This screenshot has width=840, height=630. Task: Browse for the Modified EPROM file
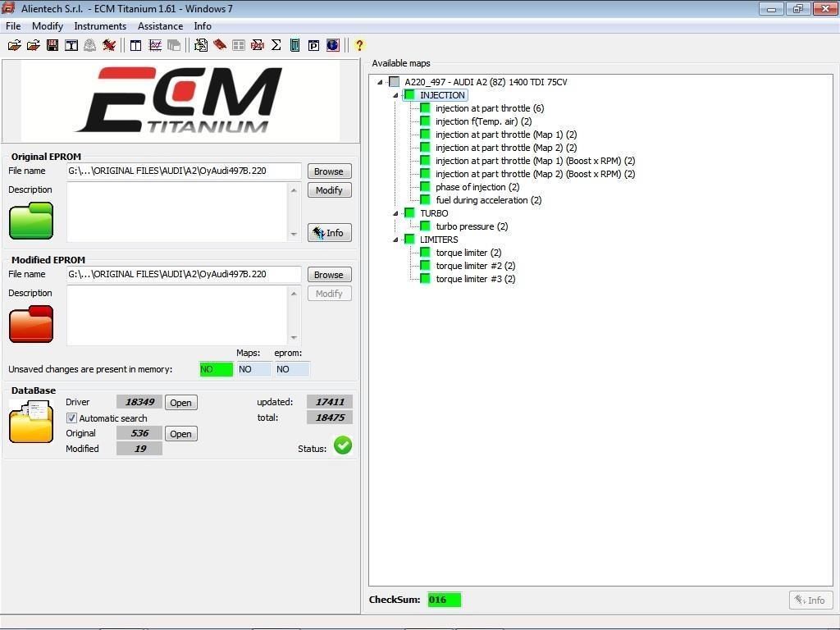tap(329, 275)
